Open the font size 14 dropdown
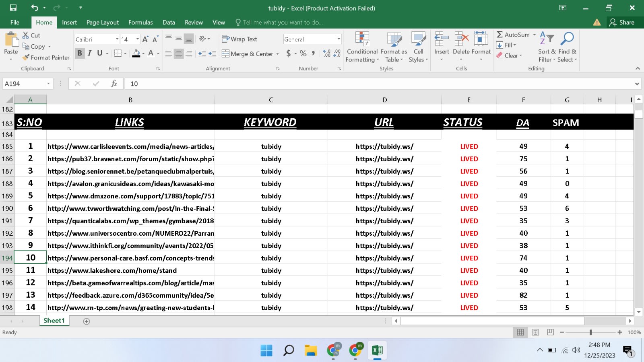Image resolution: width=644 pixels, height=362 pixels. 138,39
